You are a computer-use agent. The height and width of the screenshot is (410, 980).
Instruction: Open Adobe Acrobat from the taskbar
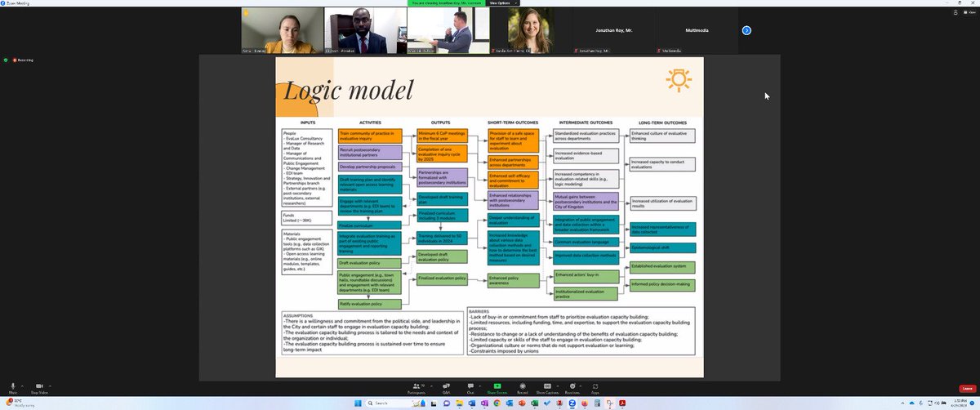coord(622,403)
